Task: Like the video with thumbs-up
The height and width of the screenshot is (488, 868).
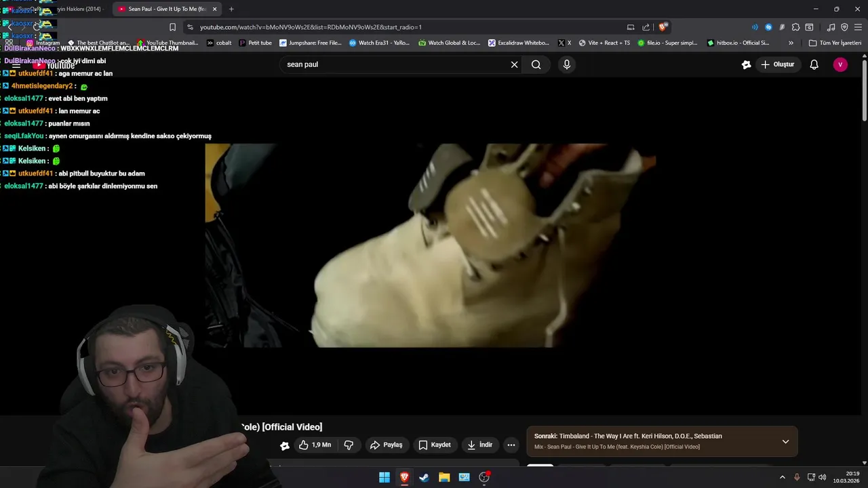Action: (x=315, y=445)
